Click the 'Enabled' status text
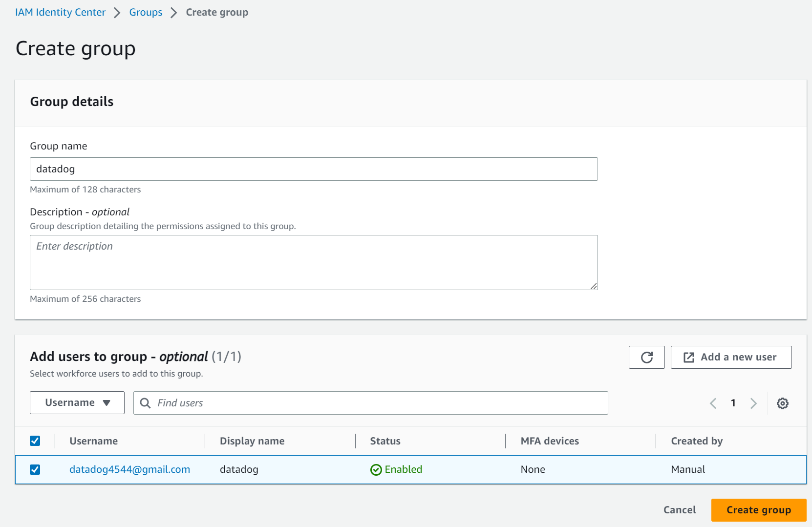The width and height of the screenshot is (812, 527). tap(404, 469)
